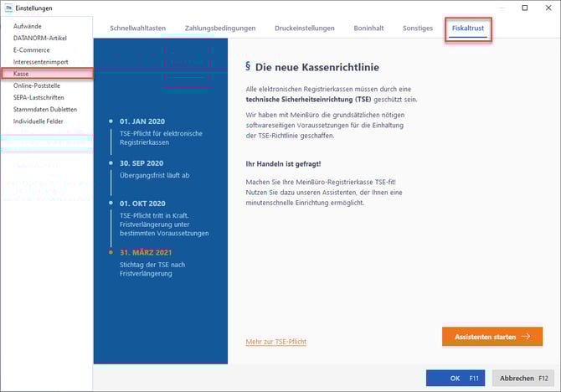The width and height of the screenshot is (561, 392).
Task: Go to the Sonstiges tab
Action: 417,28
